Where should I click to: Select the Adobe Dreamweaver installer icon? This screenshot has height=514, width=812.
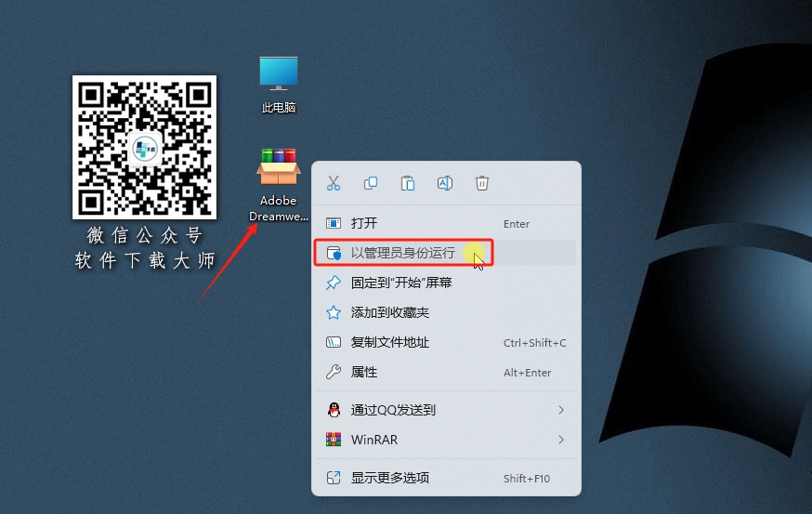(279, 185)
